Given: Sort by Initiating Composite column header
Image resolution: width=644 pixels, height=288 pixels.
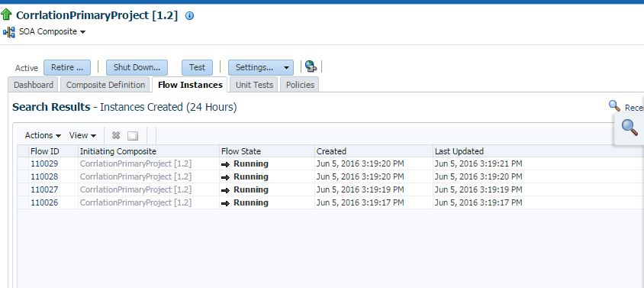Looking at the screenshot, I should tap(149, 151).
